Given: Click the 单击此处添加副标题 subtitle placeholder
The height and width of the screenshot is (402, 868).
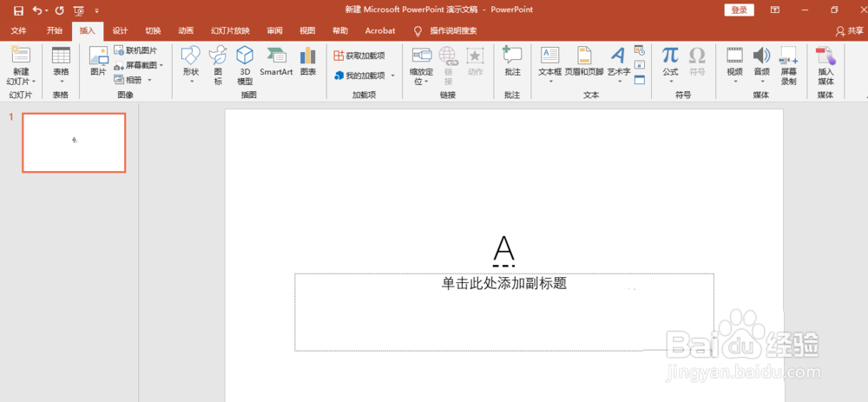Looking at the screenshot, I should (503, 312).
